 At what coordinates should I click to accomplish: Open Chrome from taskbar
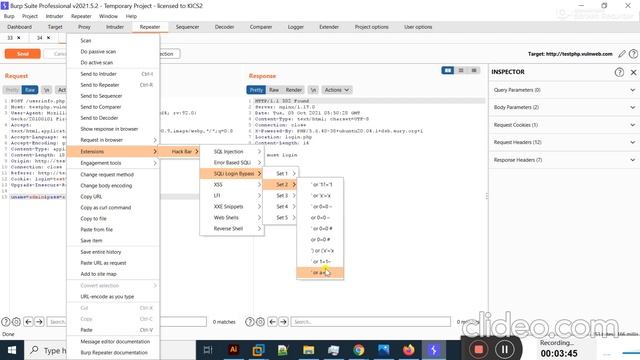[x=359, y=350]
